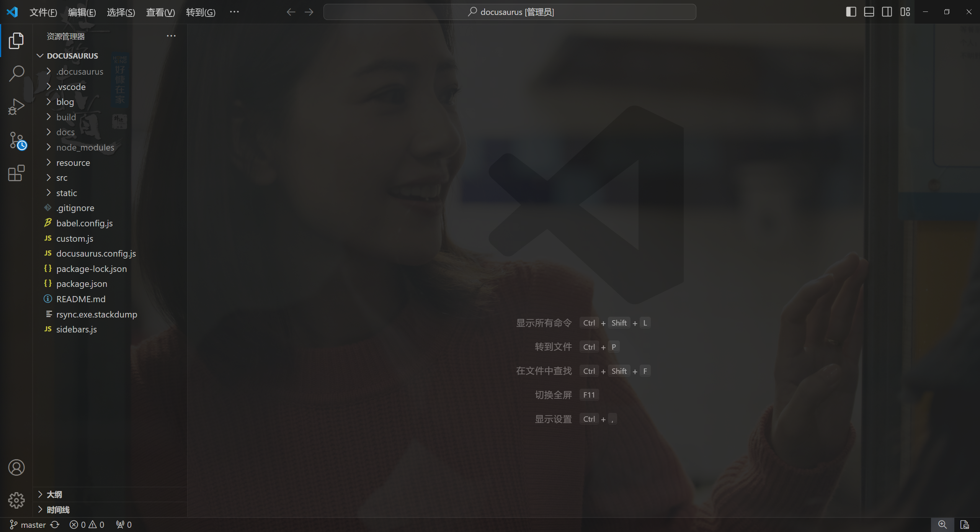Expand the 大纲 outline section
This screenshot has width=980, height=532.
pyautogui.click(x=110, y=494)
